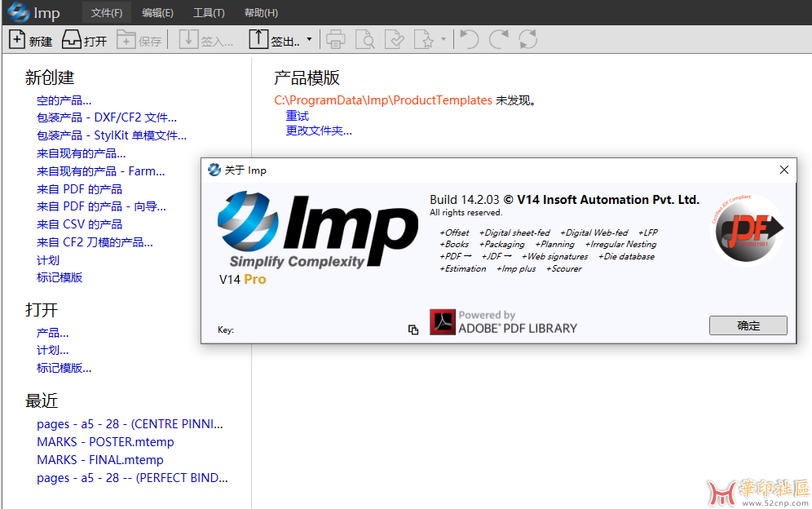The width and height of the screenshot is (812, 509).
Task: Click the Imp logo in the title bar
Action: [19, 12]
